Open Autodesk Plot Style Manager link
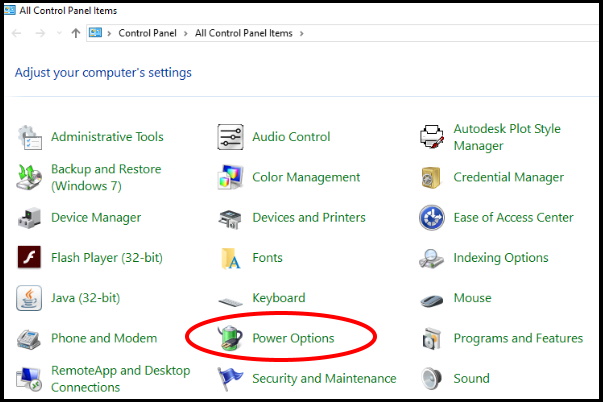Screen dimensions: 603x402 [x=507, y=137]
